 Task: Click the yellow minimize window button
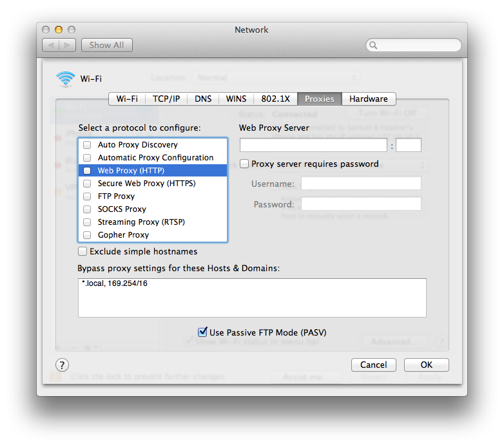(59, 30)
